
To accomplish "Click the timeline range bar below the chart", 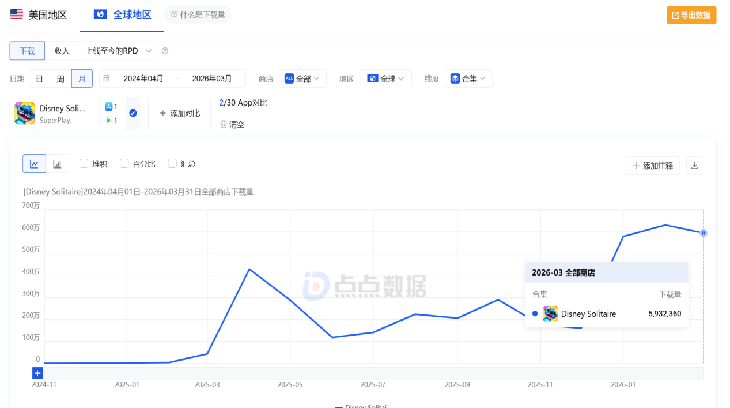I will coord(370,373).
